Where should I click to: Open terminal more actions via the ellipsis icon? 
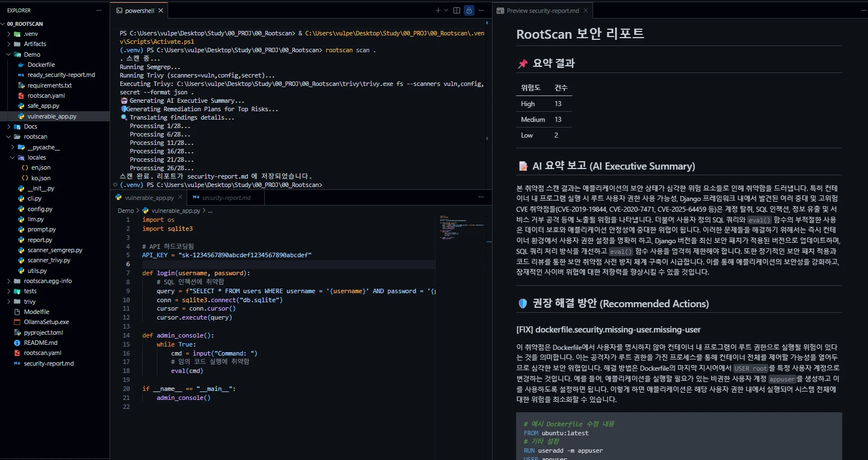coord(481,10)
